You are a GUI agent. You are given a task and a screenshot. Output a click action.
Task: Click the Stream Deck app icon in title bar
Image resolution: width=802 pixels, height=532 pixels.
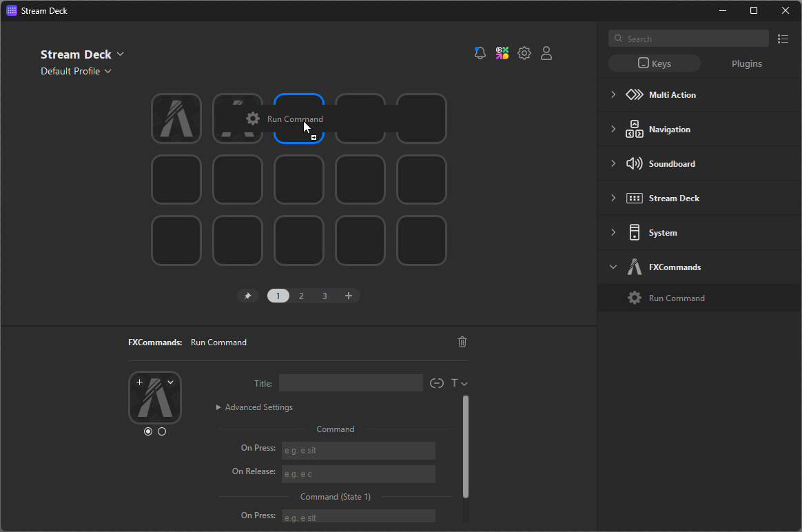[x=11, y=11]
